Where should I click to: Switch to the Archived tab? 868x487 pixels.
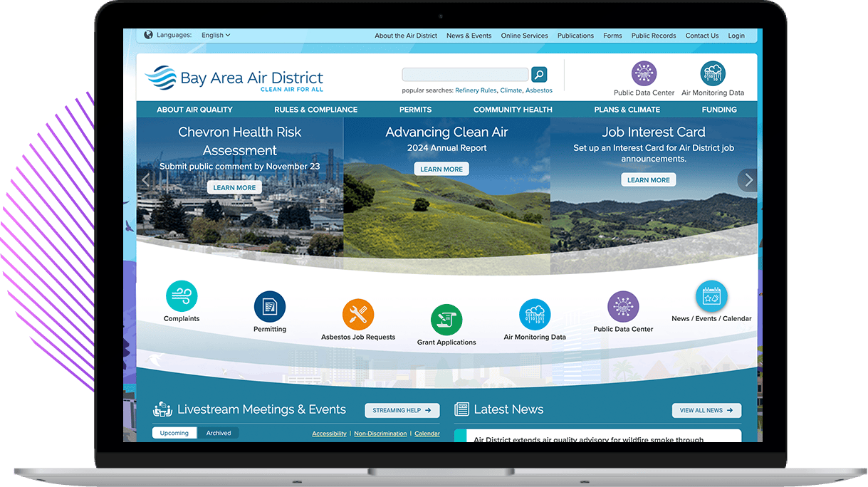219,433
